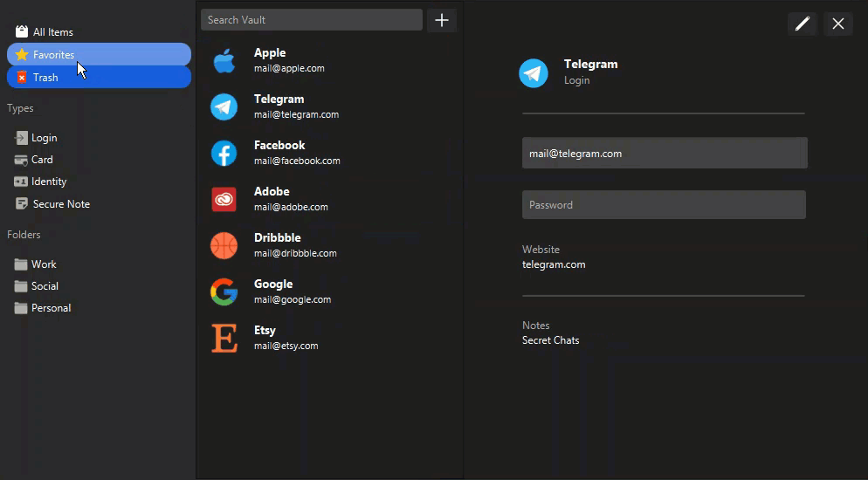Click the mail@telegram.com username field
The image size is (868, 480).
(665, 154)
